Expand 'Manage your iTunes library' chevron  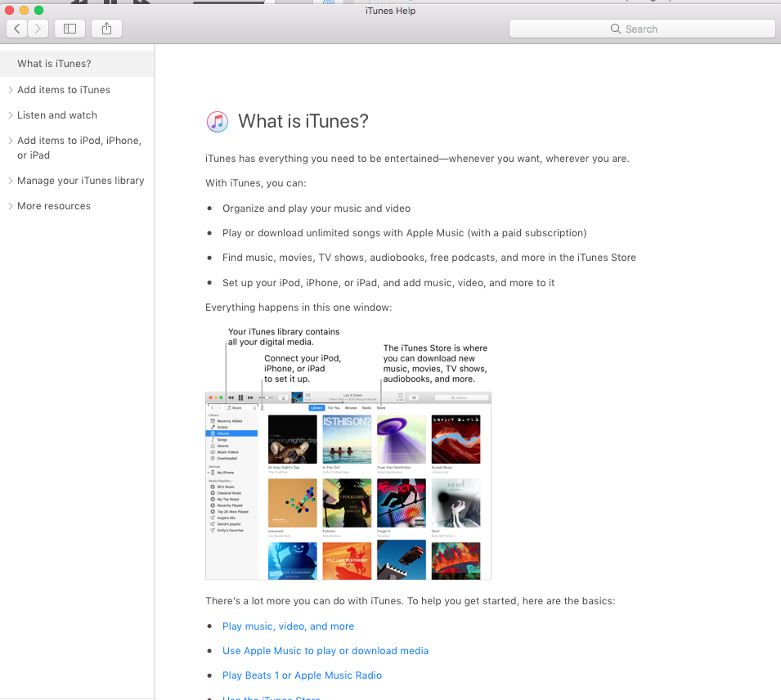tap(11, 181)
